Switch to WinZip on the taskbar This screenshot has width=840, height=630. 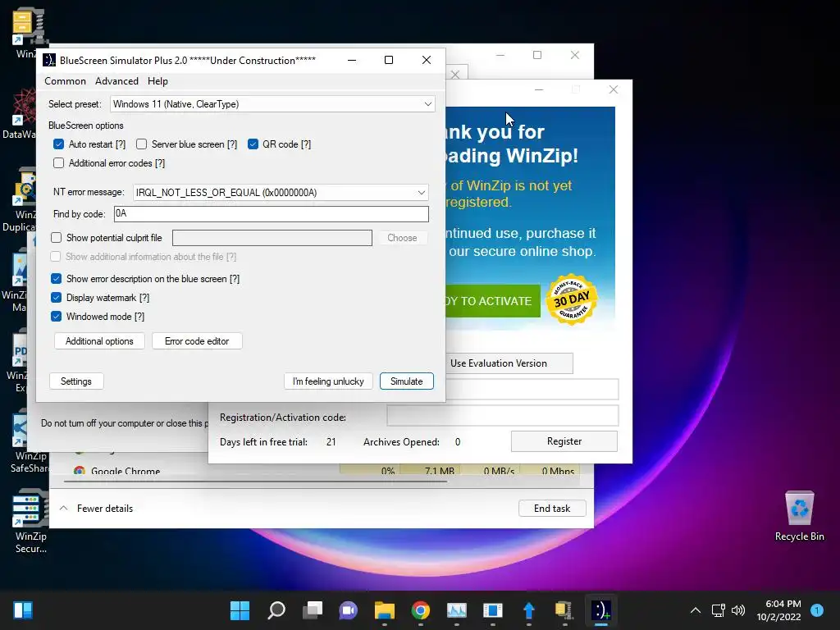tap(564, 610)
